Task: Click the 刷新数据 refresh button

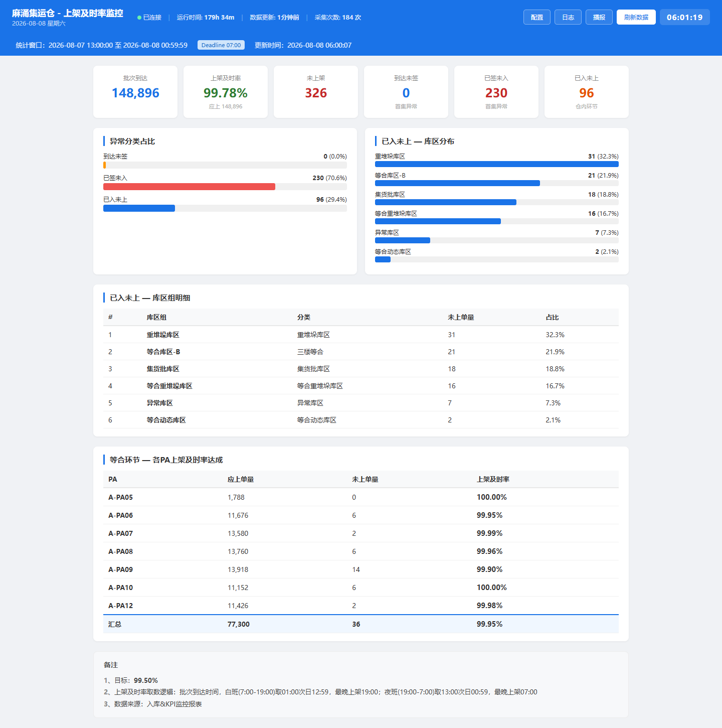Action: pos(636,17)
